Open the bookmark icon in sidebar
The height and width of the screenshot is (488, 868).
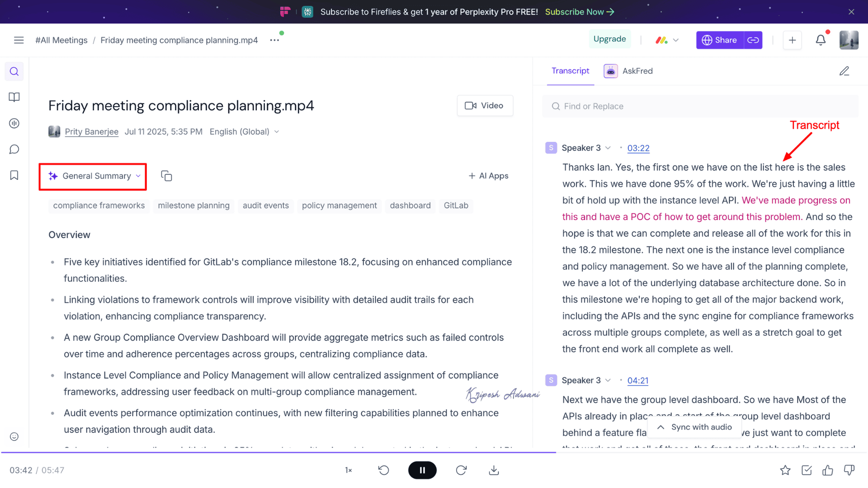[14, 175]
